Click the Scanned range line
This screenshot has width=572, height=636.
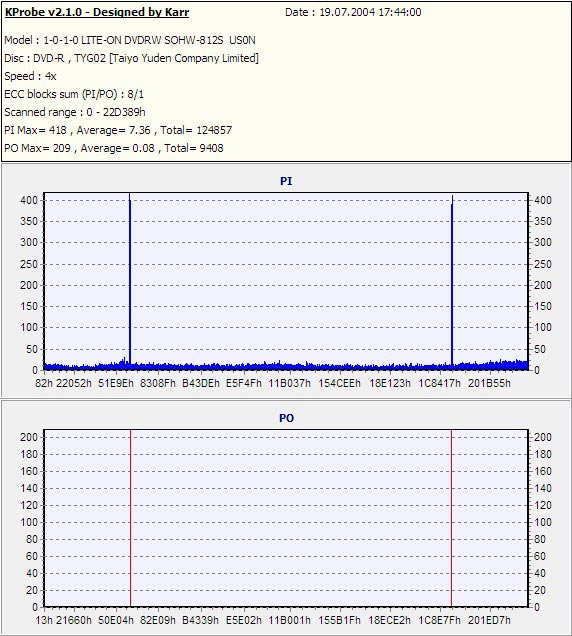[x=75, y=112]
